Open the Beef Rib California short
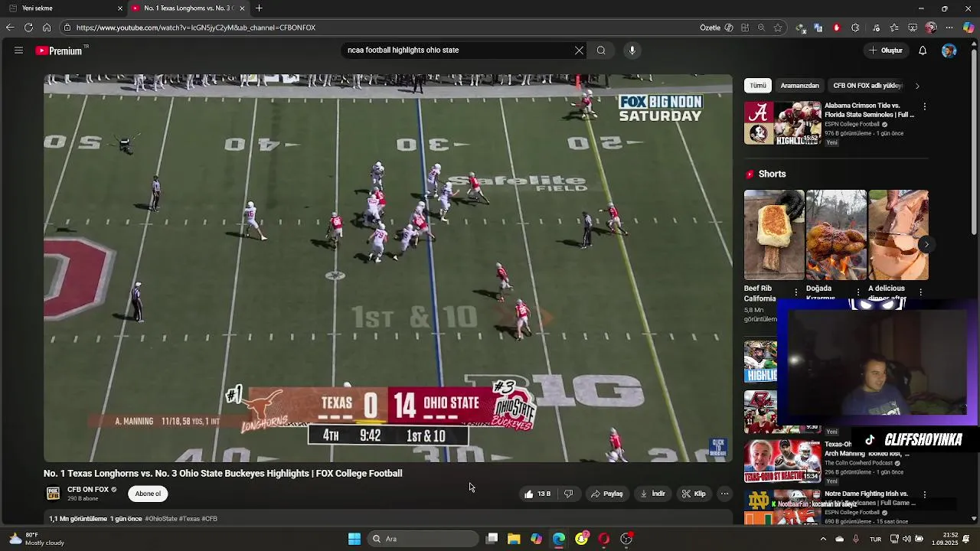Screen dimensions: 980x551 click(x=774, y=235)
